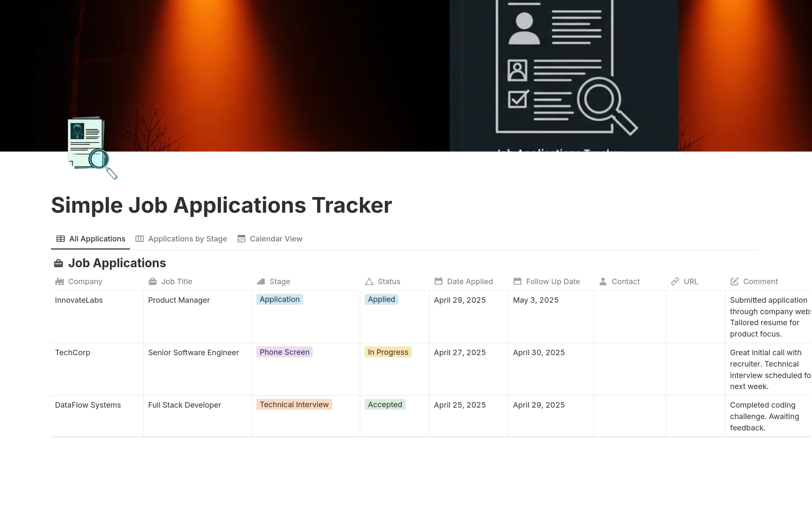Select the April 27, 2025 date applied cell

pos(469,369)
